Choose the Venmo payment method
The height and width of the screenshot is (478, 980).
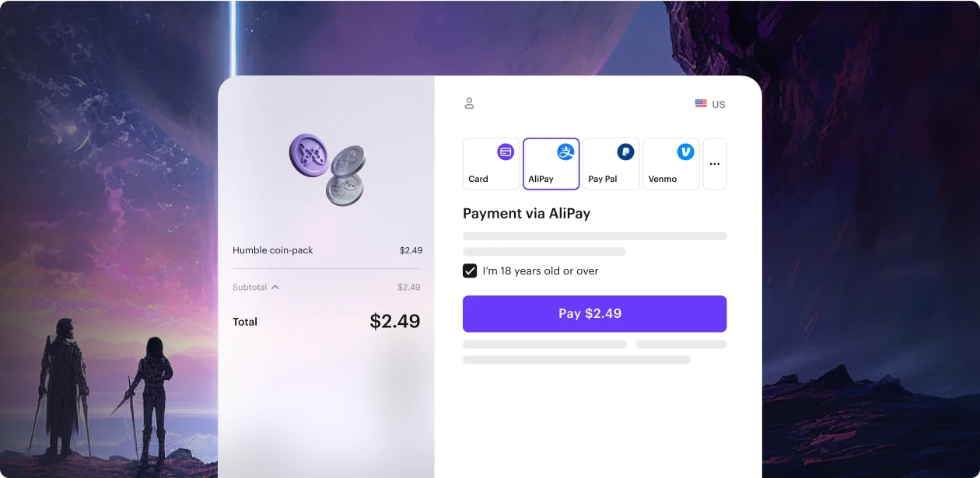point(671,164)
